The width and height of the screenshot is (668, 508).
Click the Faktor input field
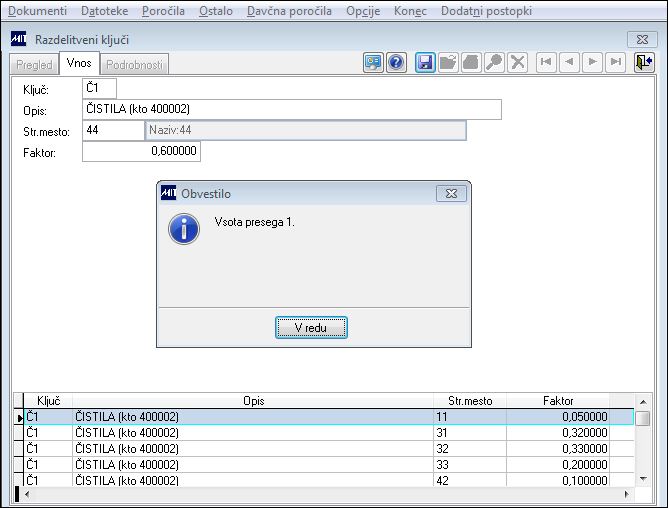click(x=141, y=151)
